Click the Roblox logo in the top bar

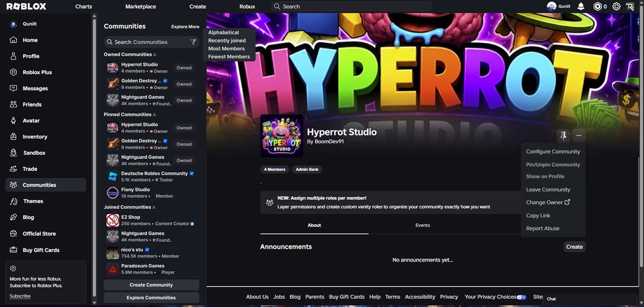(26, 6)
